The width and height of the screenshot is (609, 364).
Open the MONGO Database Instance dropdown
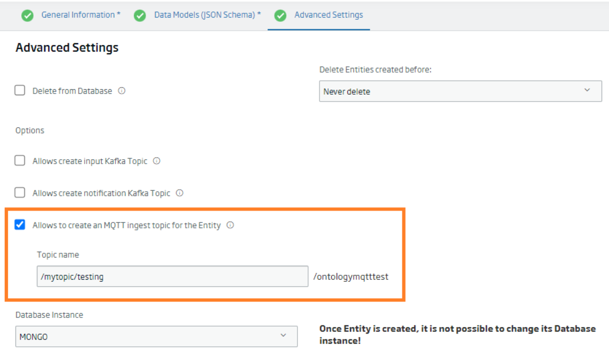(x=156, y=336)
